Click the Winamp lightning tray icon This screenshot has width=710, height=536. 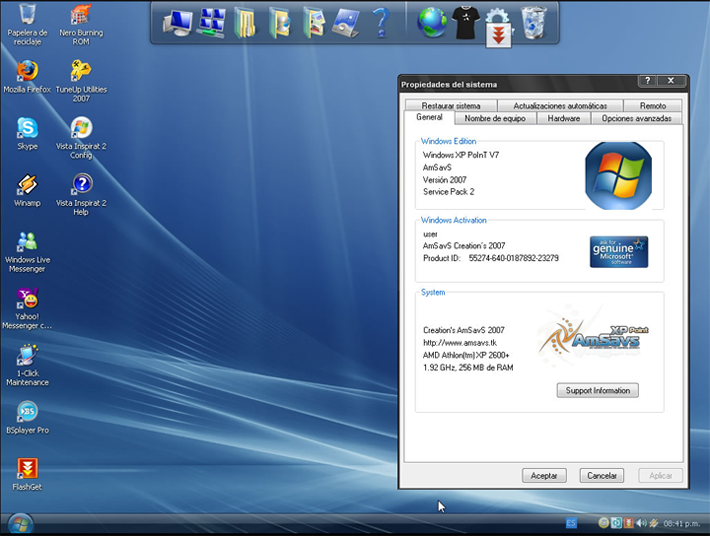(653, 523)
